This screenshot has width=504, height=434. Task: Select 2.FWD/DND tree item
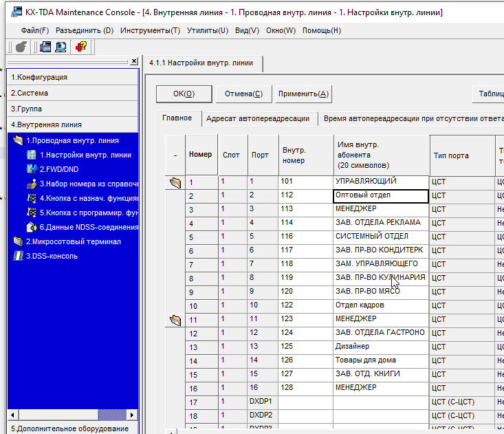click(x=59, y=169)
